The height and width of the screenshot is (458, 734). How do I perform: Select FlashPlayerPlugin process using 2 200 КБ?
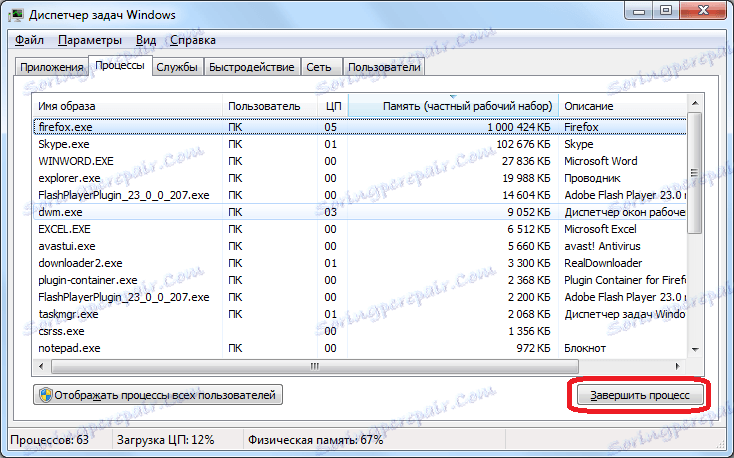click(x=360, y=297)
